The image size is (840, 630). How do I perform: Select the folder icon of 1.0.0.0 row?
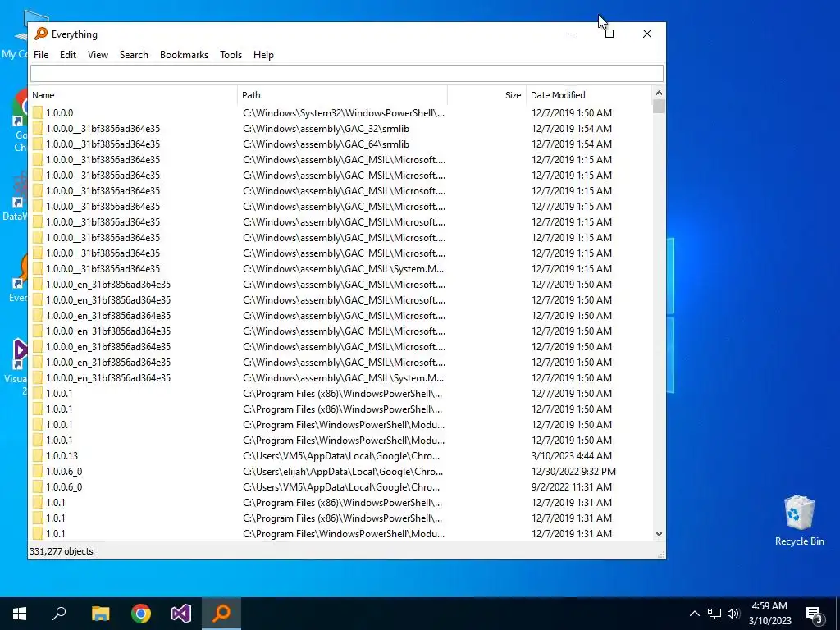point(38,113)
